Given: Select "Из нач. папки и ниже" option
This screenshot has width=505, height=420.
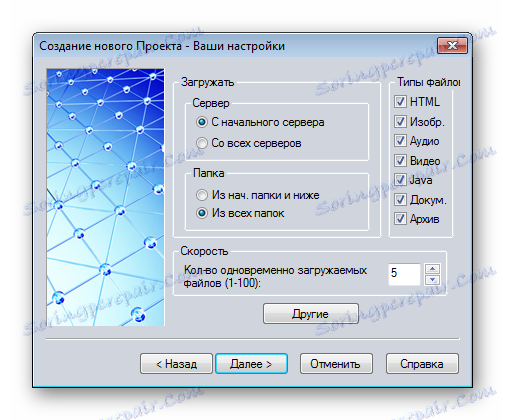Looking at the screenshot, I should (258, 195).
